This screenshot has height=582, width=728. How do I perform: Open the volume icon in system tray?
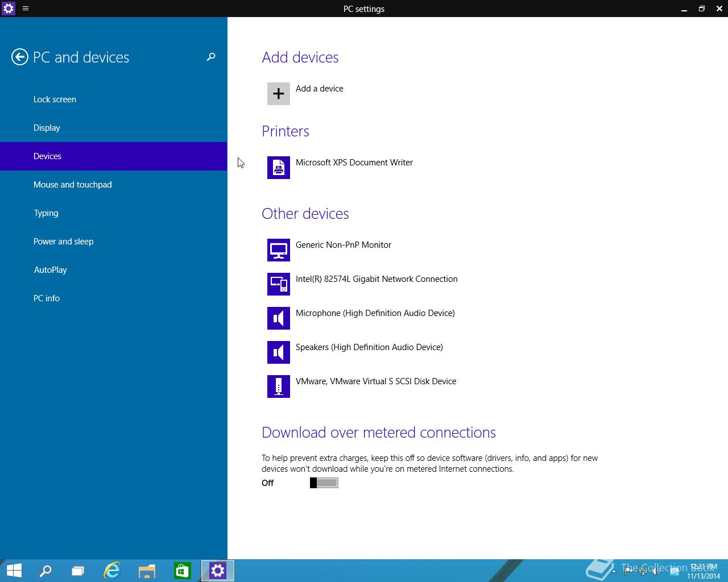[x=656, y=571]
